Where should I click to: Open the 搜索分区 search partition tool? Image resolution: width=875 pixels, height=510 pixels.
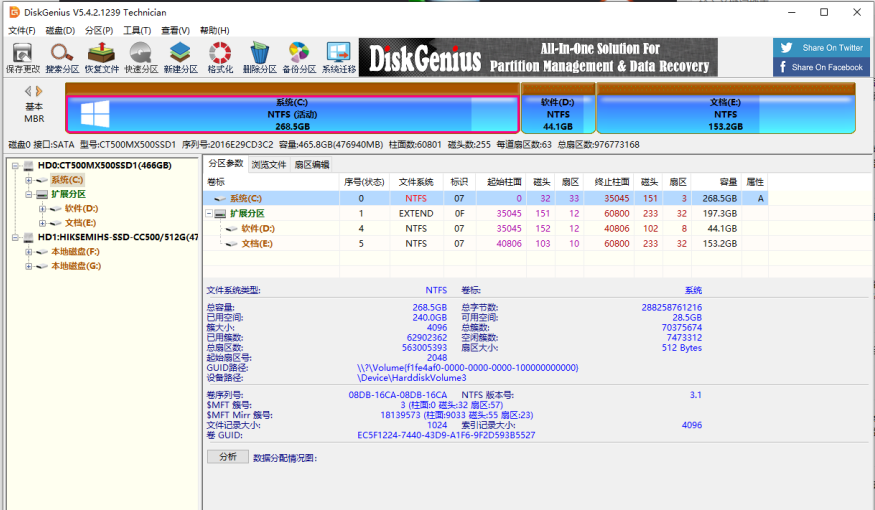pos(62,57)
